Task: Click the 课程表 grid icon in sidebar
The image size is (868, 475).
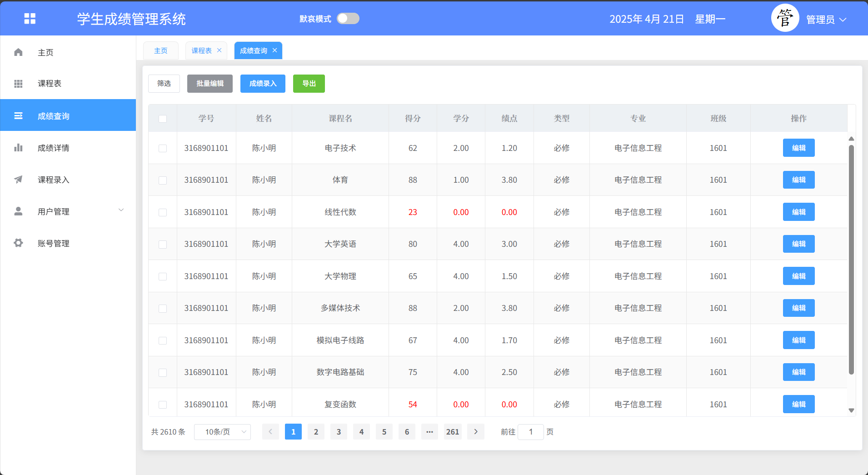Action: [18, 84]
